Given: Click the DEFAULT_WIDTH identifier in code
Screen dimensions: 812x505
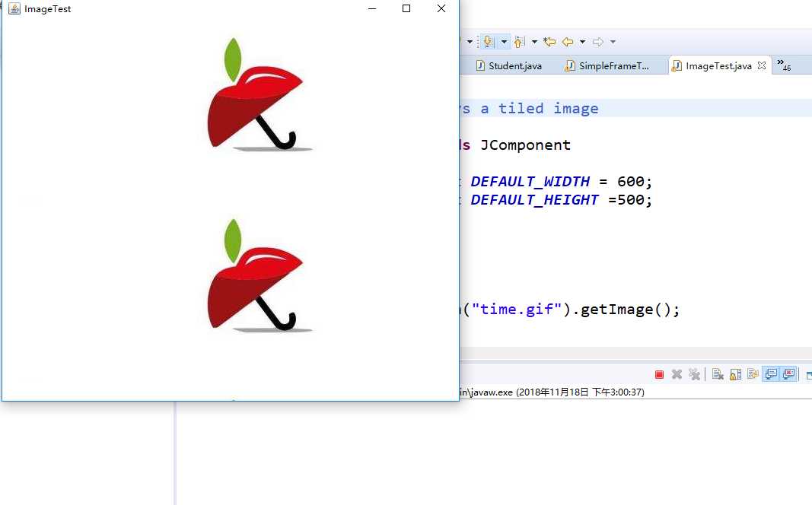Looking at the screenshot, I should (530, 182).
